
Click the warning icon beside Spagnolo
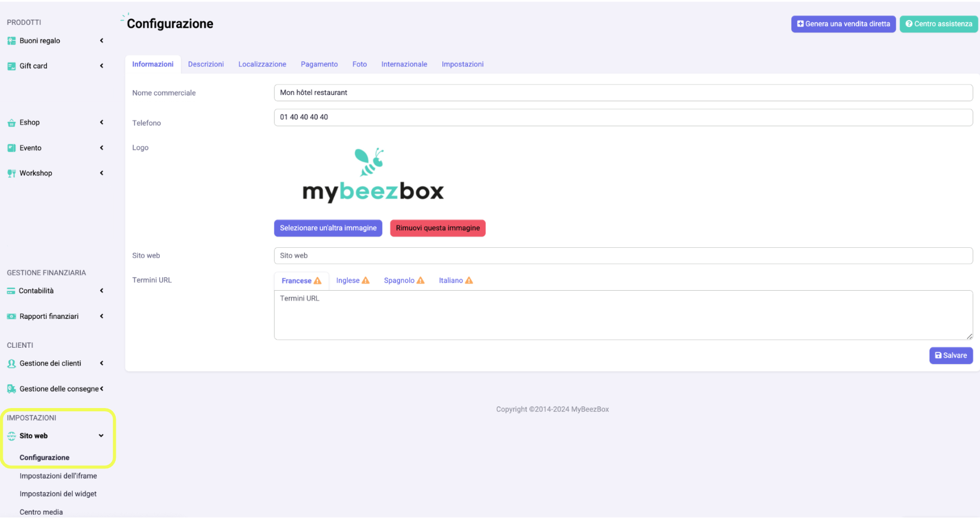421,280
